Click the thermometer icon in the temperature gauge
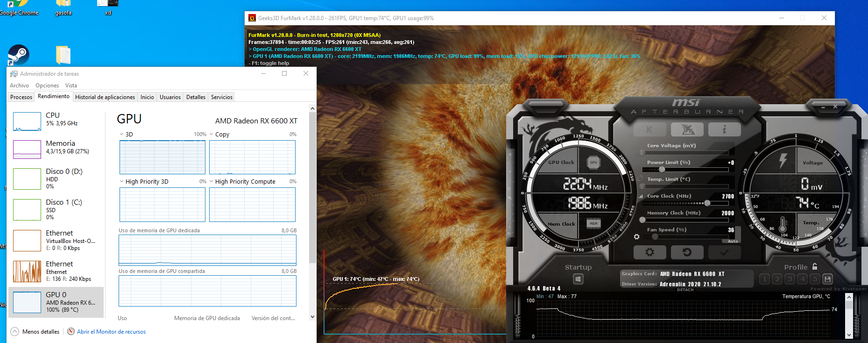This screenshot has height=343, width=868. 783,223
